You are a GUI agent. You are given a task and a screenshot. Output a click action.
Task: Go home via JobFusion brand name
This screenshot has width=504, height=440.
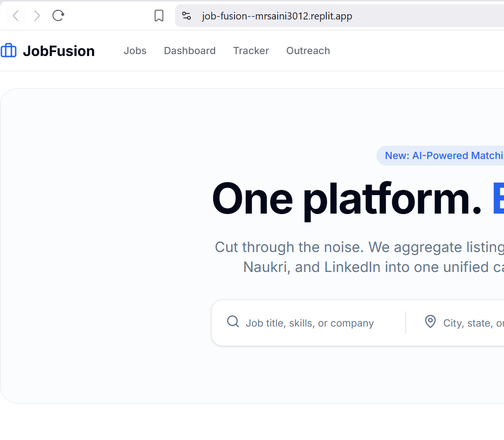(58, 51)
